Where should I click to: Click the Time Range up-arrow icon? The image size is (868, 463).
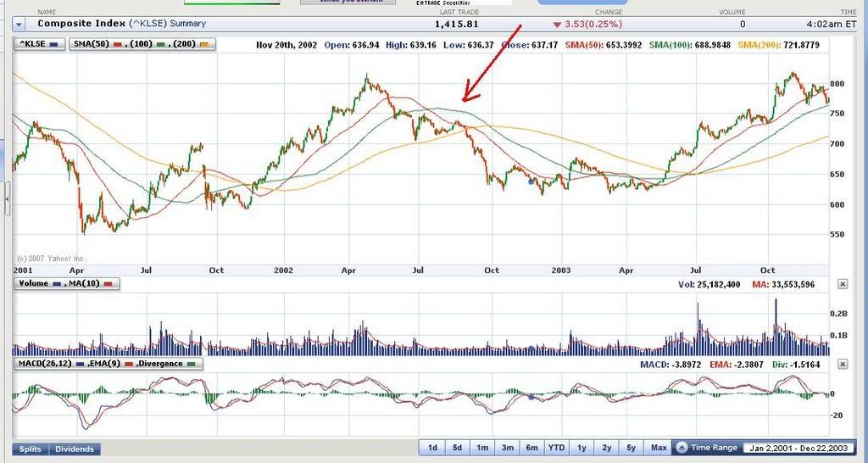(x=682, y=448)
